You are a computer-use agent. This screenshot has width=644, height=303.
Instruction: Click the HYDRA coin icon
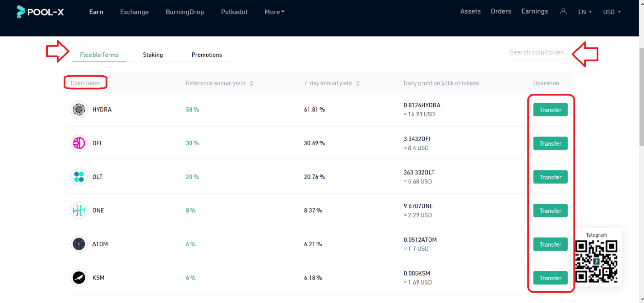(x=79, y=110)
